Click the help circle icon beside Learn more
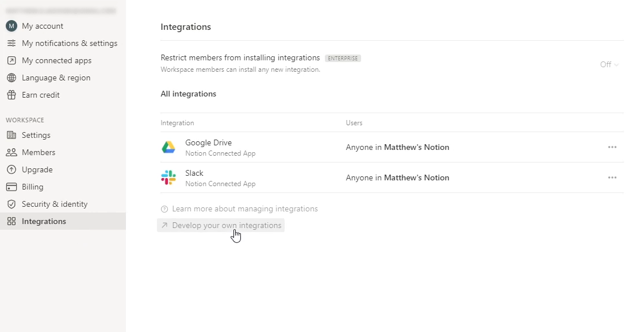The image size is (644, 332). pos(164,209)
